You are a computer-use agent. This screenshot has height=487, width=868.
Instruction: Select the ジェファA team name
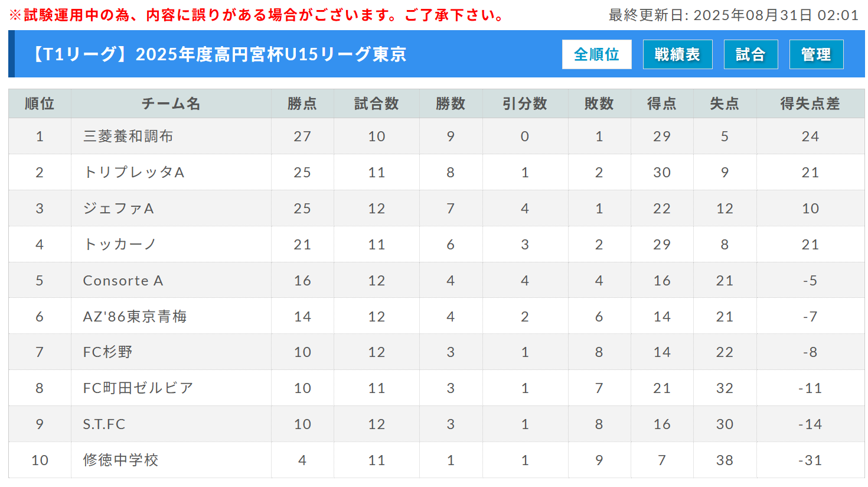point(119,208)
